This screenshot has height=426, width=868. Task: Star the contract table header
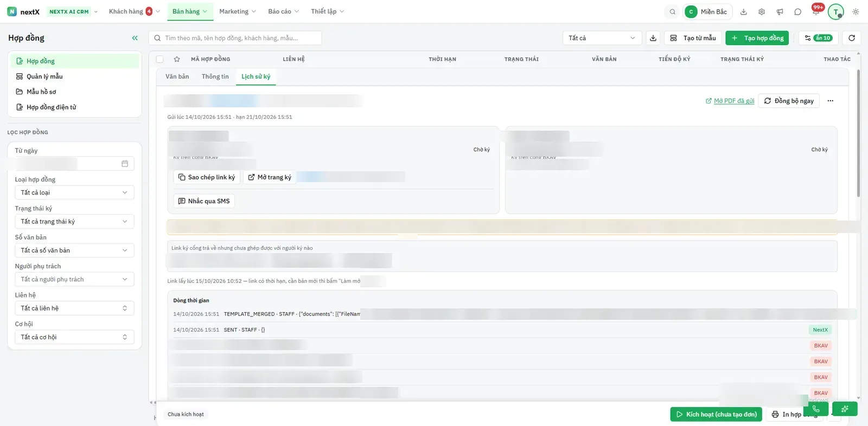click(x=177, y=59)
